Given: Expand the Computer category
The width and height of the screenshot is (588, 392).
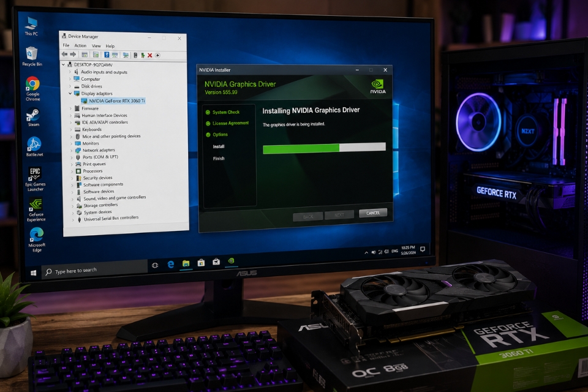Looking at the screenshot, I should tap(70, 79).
